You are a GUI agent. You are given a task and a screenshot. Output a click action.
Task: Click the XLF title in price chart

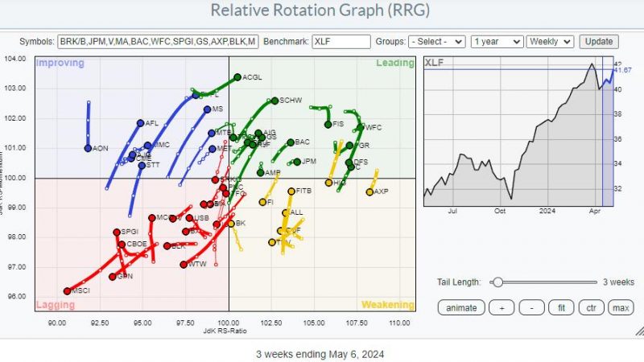tap(434, 63)
